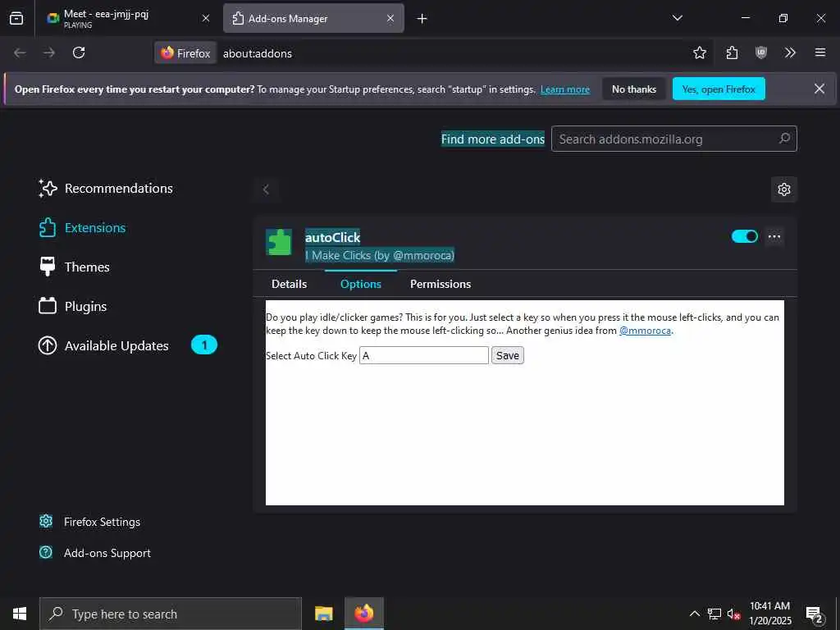
Task: Click the Firefox identity badge in address bar
Action: pyautogui.click(x=185, y=53)
